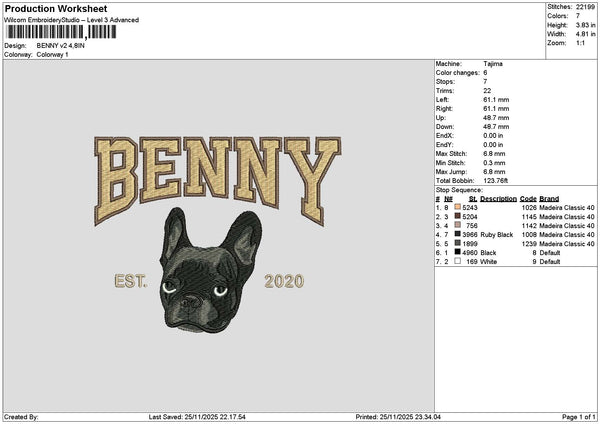Click the 'N#' column header
The width and height of the screenshot is (600, 424).
pyautogui.click(x=448, y=199)
